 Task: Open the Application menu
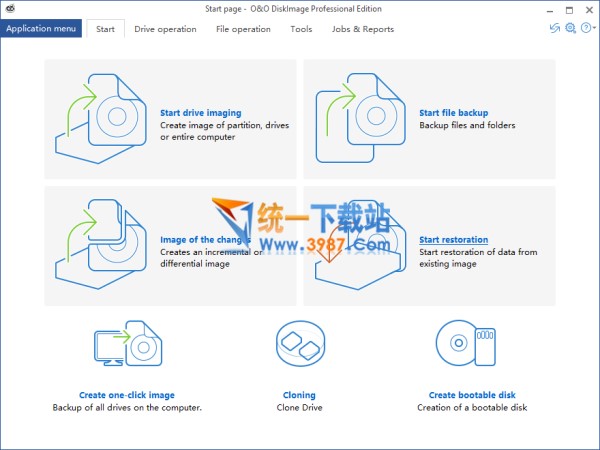pyautogui.click(x=41, y=28)
